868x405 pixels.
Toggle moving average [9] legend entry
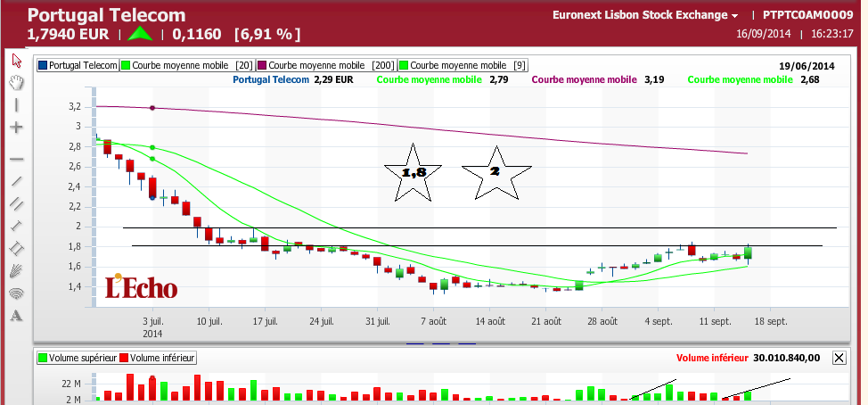[463, 65]
